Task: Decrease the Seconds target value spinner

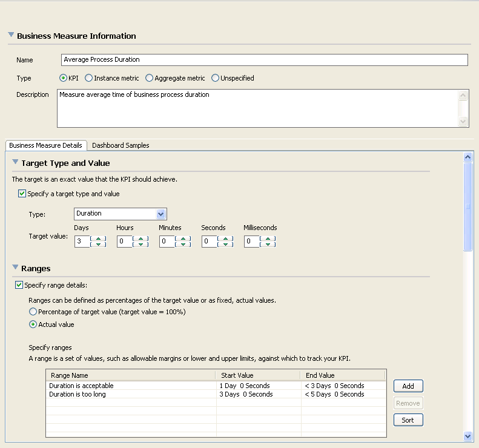Action: [x=225, y=245]
